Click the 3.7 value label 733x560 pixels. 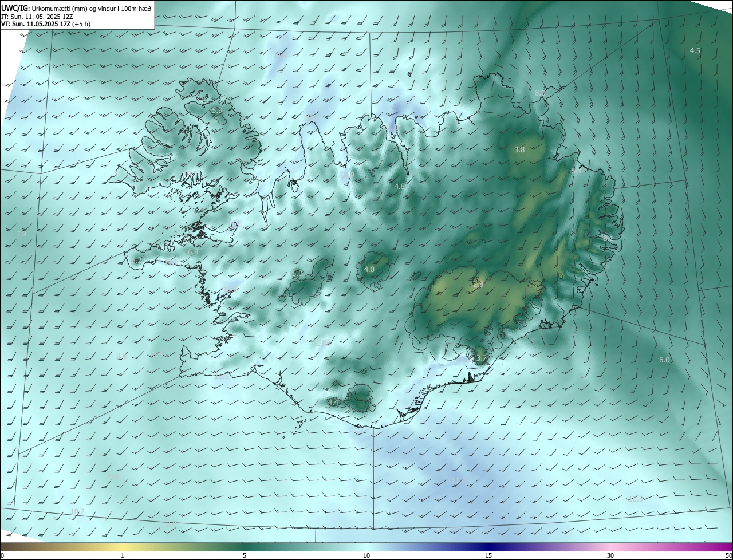(482, 359)
